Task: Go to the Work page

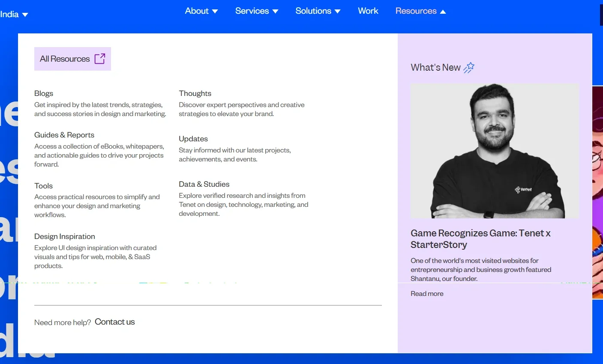Action: tap(368, 11)
